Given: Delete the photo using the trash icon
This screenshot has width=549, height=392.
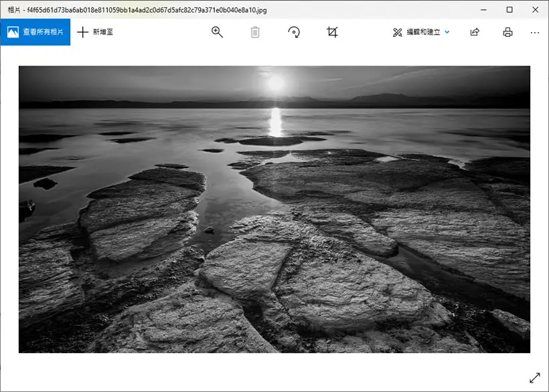Looking at the screenshot, I should [x=255, y=32].
